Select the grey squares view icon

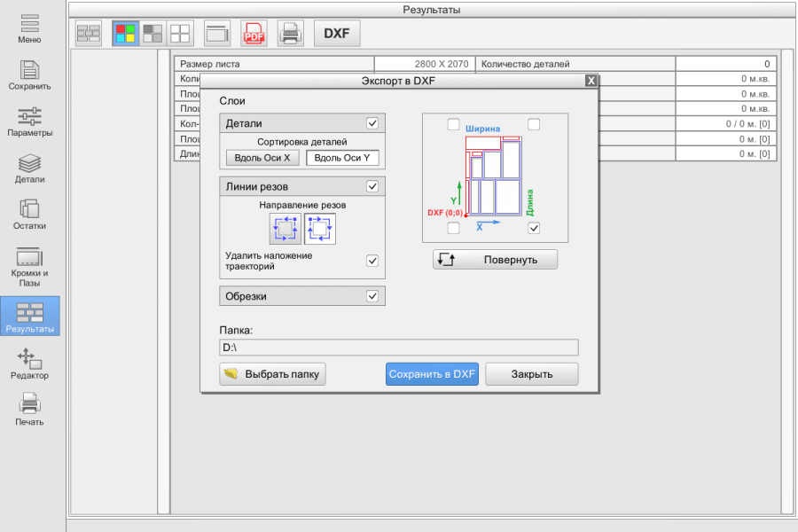(x=153, y=34)
